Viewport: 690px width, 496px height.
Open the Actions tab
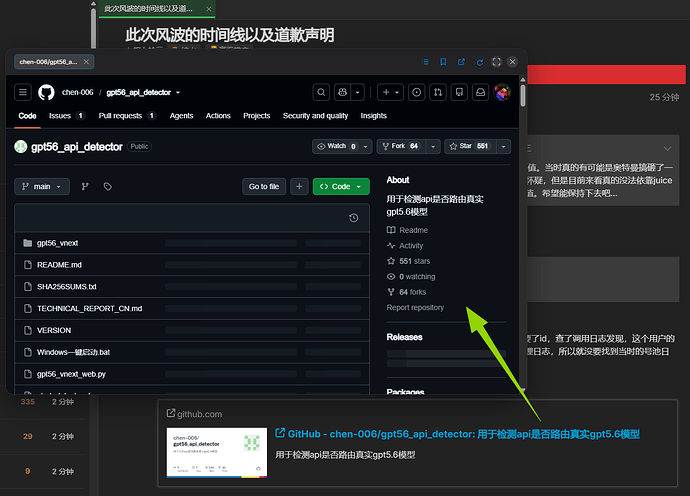tap(218, 116)
